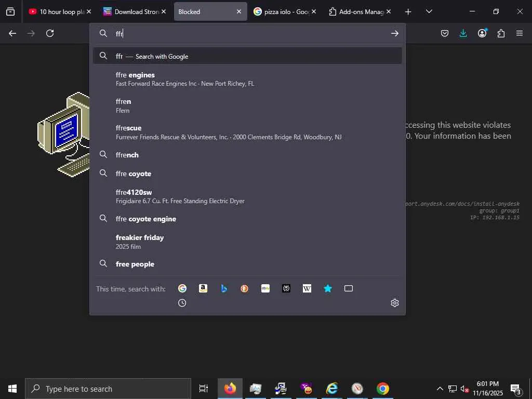Close the Download Strong tab

164,11
